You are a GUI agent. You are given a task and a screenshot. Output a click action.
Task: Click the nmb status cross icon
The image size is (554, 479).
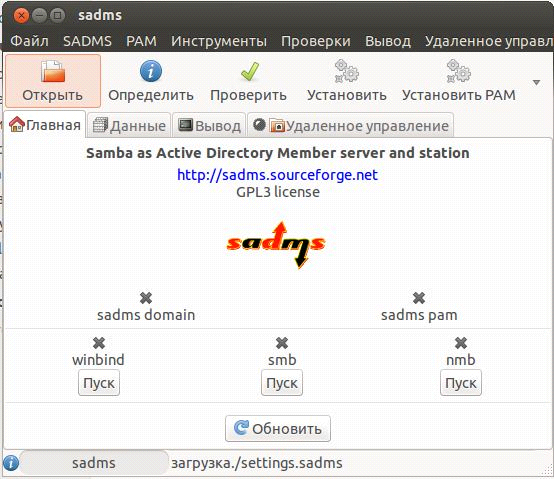tap(461, 343)
